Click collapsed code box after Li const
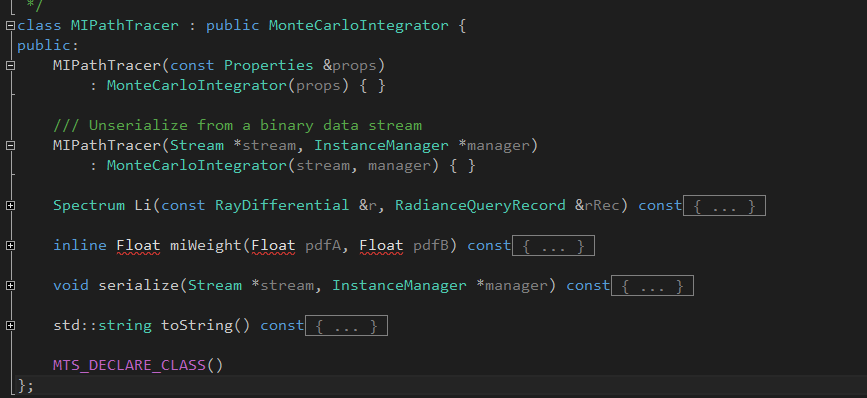Image resolution: width=867 pixels, height=398 pixels. (724, 206)
